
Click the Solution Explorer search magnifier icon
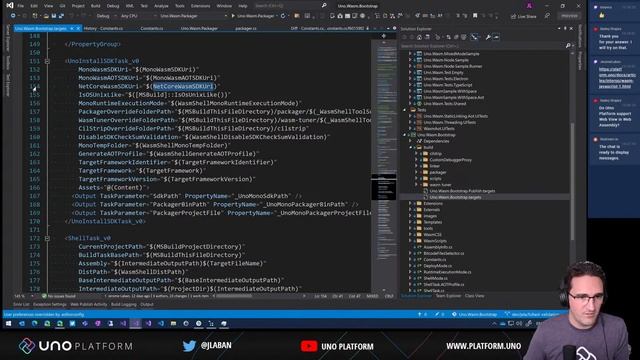click(567, 46)
